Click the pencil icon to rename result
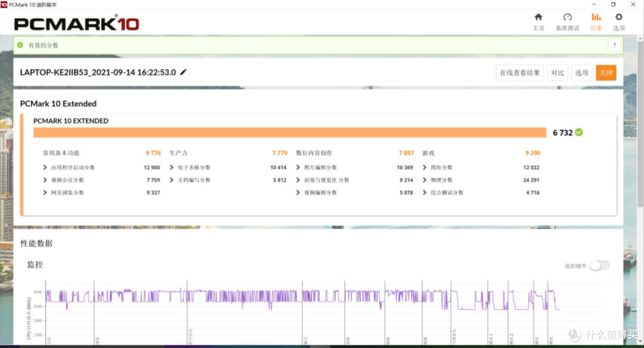644x348 pixels. point(183,72)
